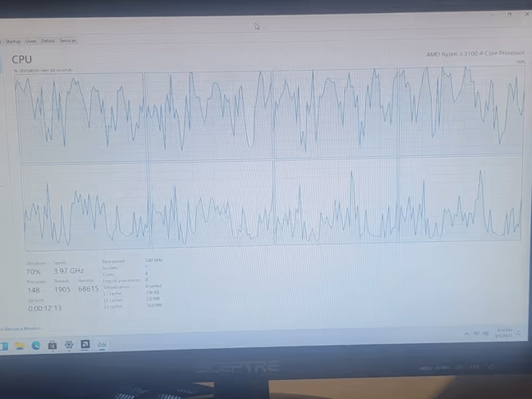Switch to the Users tab
The width and height of the screenshot is (532, 399).
coord(31,41)
